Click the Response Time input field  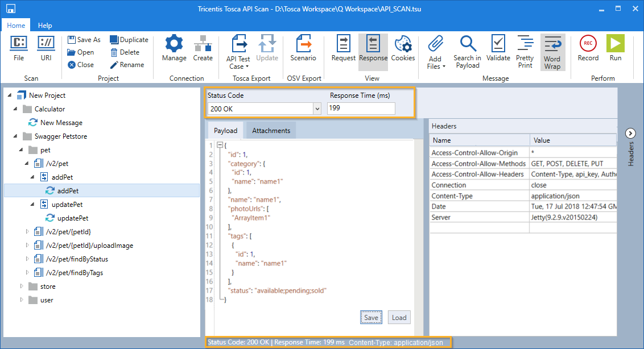(x=361, y=109)
